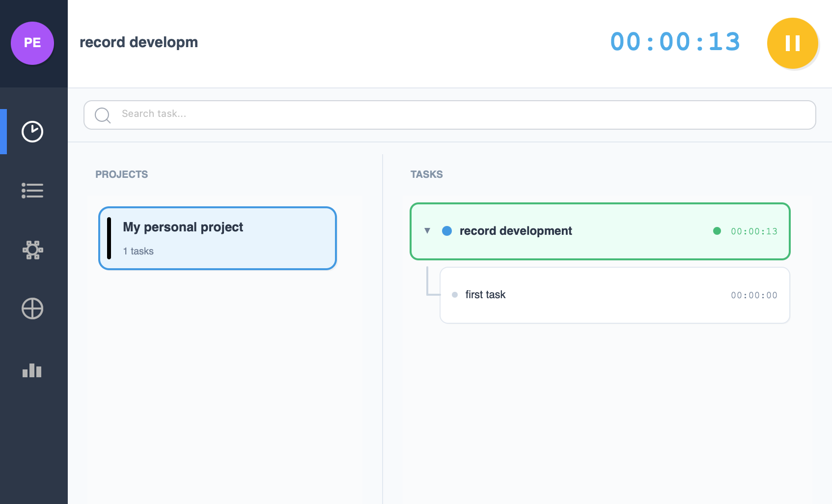Click the green running indicator dot
Screen dimensions: 832x504
[717, 231]
